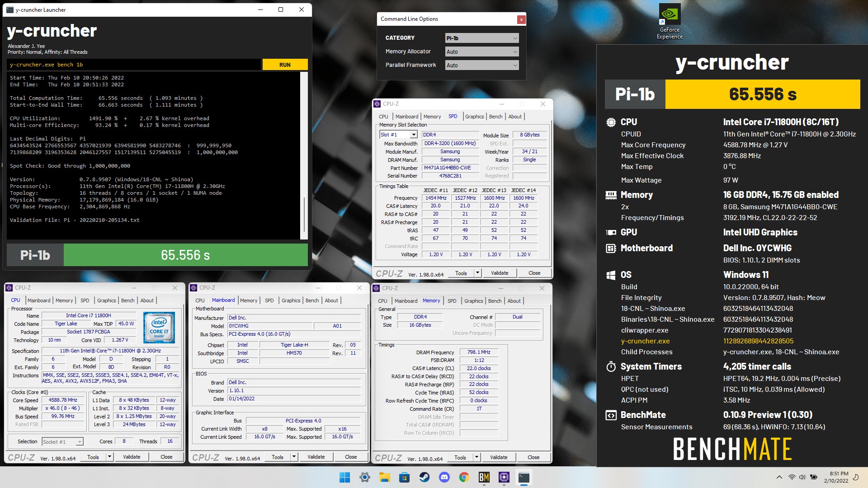The width and height of the screenshot is (868, 488).
Task: Click Close in the Memory CPU-Z window
Action: (x=533, y=457)
